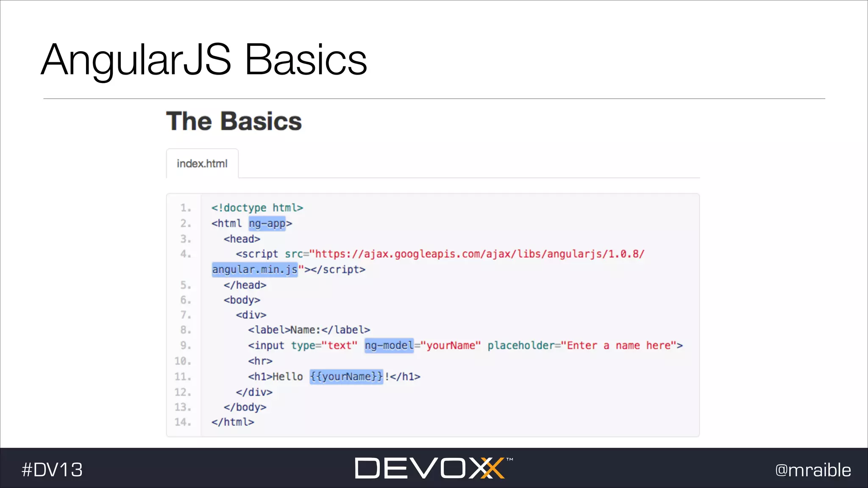Click the doctype html declaration line
This screenshot has width=868, height=488.
(257, 208)
